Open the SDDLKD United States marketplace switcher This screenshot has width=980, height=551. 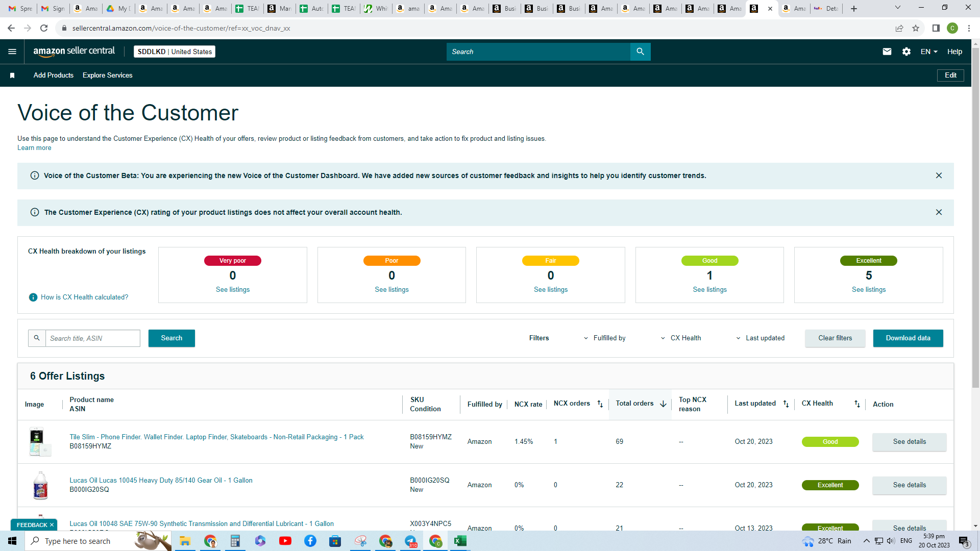point(175,52)
